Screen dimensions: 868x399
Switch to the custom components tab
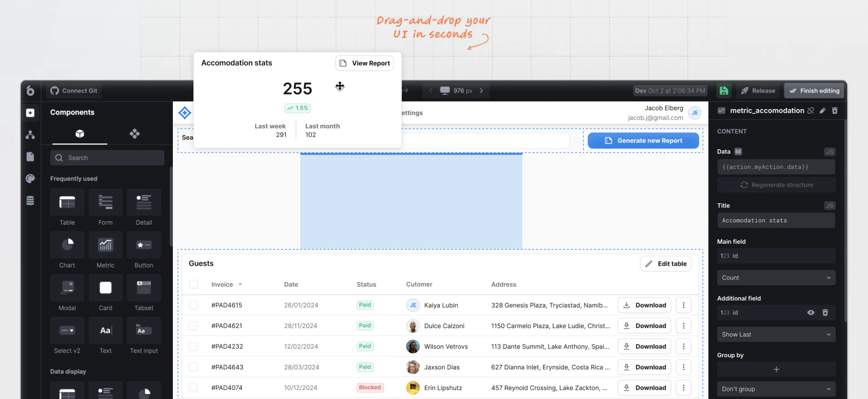pyautogui.click(x=135, y=134)
